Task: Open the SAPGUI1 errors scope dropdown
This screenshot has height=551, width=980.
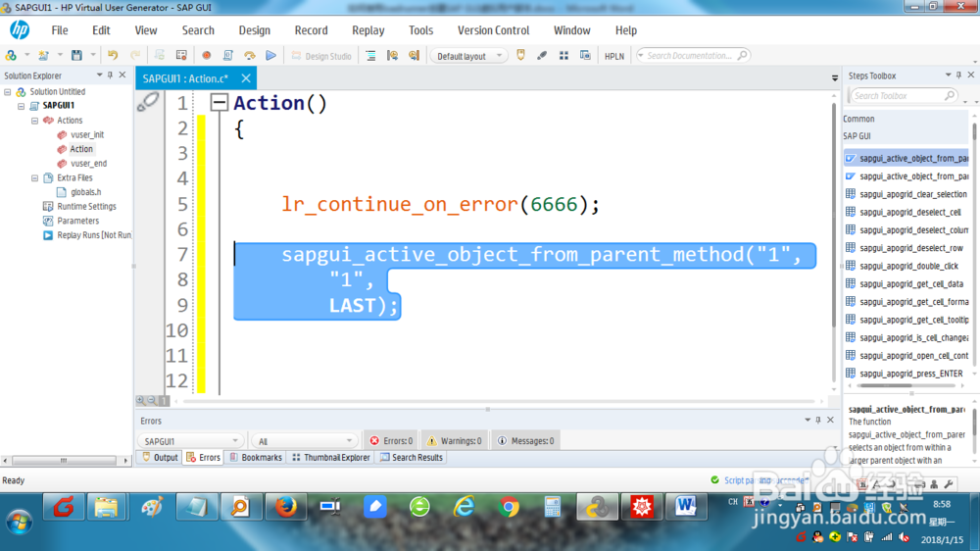Action: [189, 441]
